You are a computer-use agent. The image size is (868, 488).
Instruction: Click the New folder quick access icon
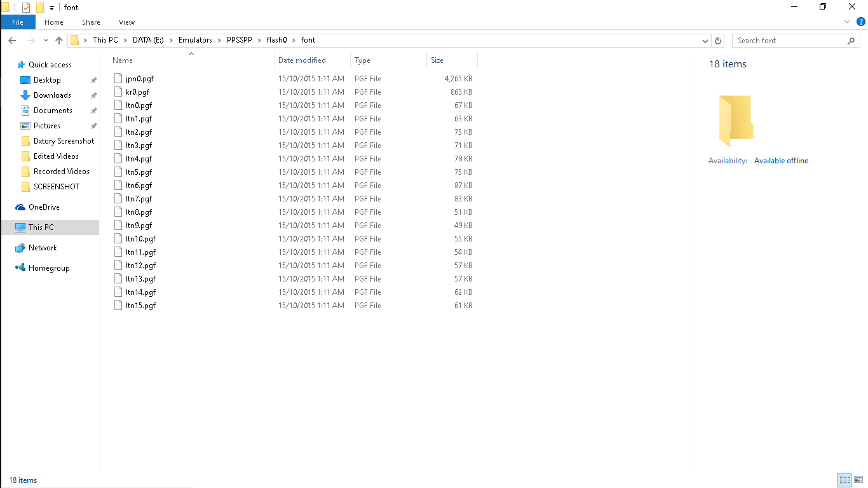40,8
